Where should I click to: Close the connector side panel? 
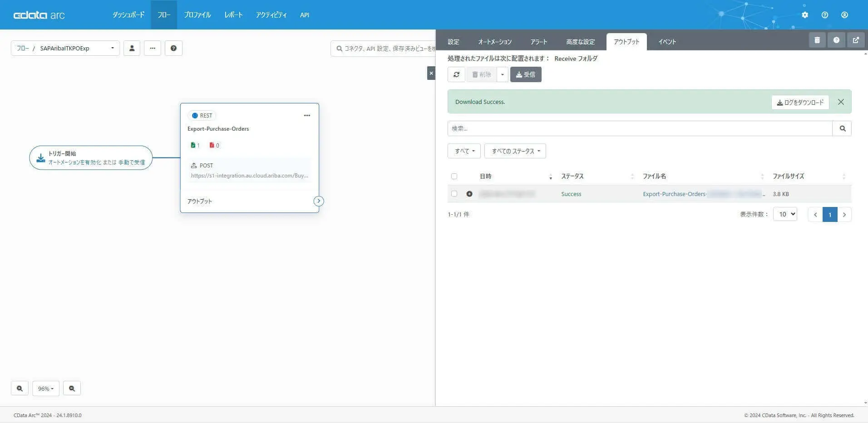(x=431, y=73)
